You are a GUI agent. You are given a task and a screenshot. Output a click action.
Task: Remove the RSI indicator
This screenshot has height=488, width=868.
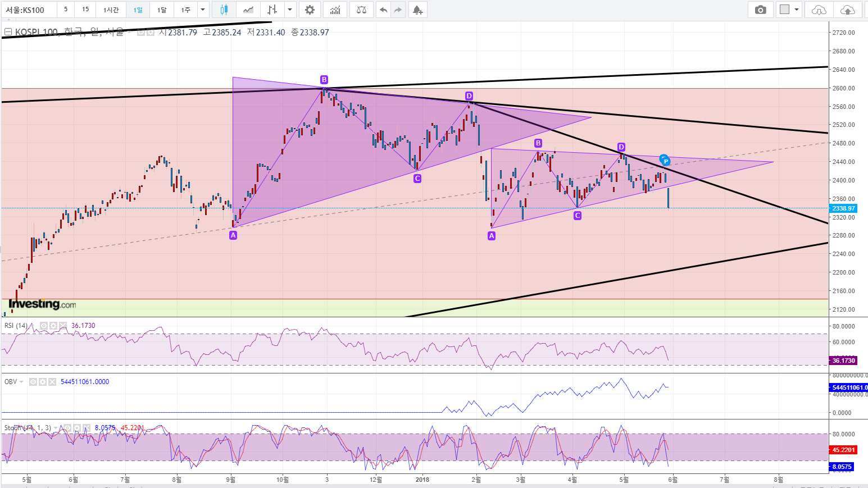click(63, 326)
